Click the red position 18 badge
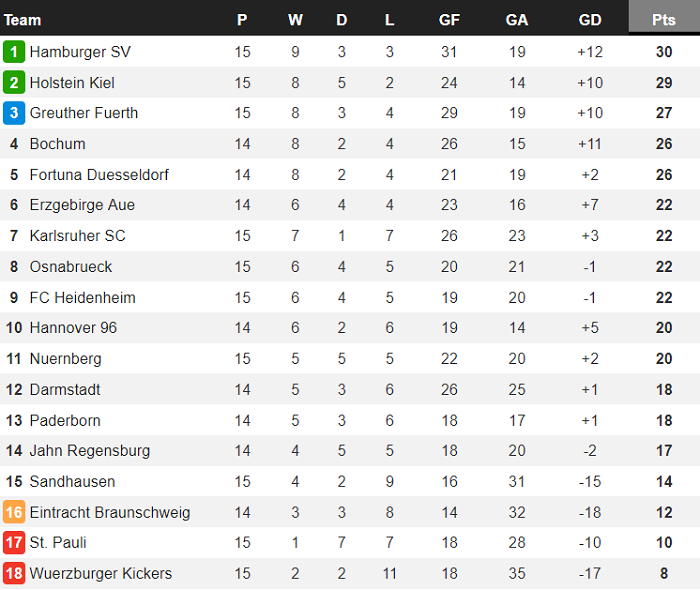The image size is (700, 590). (x=14, y=574)
